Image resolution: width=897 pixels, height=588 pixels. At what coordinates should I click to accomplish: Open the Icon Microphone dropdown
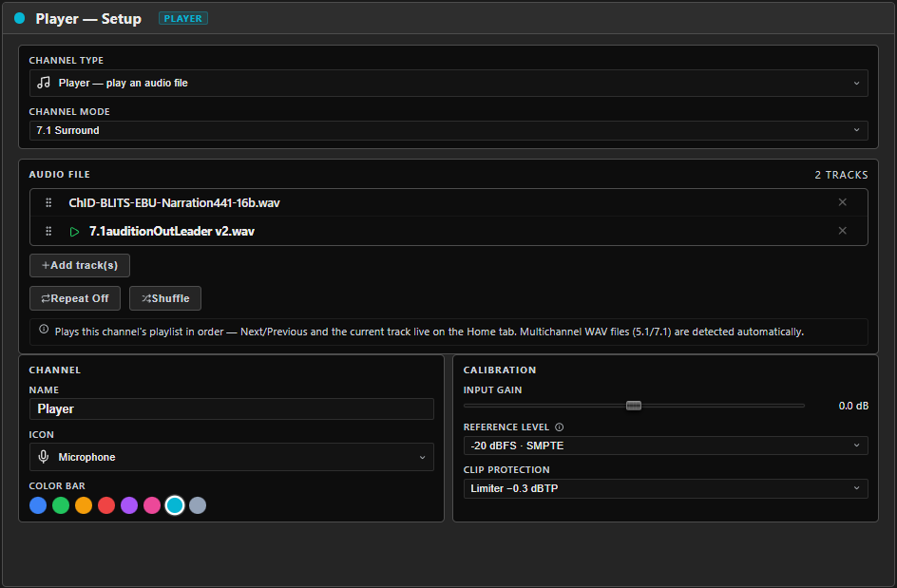coord(231,457)
